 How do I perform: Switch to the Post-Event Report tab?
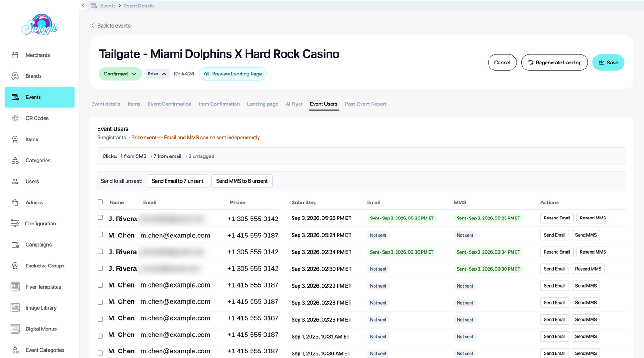click(x=366, y=104)
